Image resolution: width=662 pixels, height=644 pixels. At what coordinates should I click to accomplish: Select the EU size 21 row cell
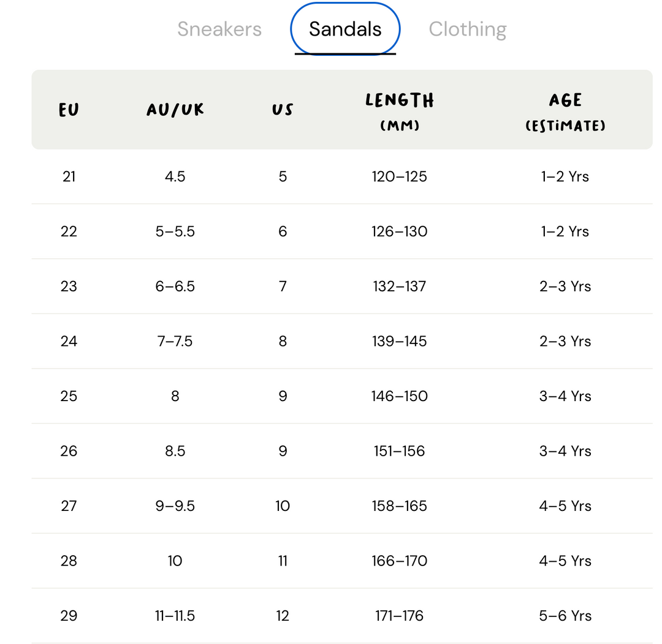pyautogui.click(x=69, y=177)
